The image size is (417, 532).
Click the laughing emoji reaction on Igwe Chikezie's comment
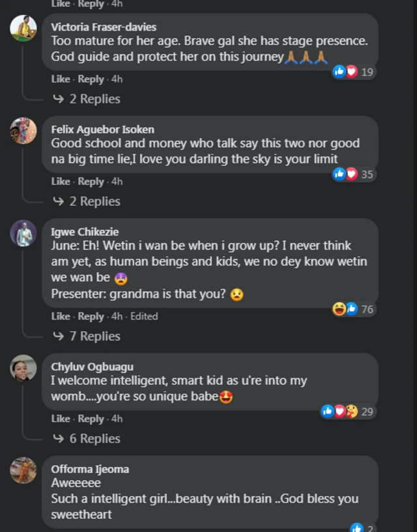(x=339, y=309)
